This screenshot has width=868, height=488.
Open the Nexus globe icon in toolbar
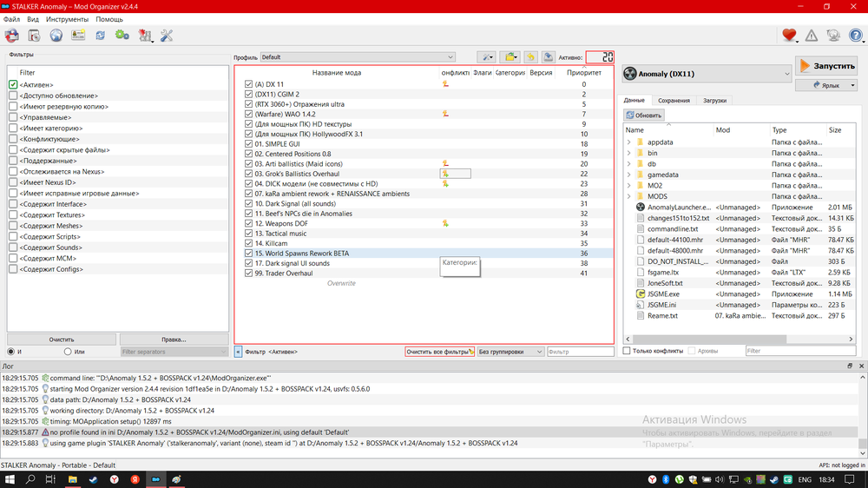coord(56,36)
